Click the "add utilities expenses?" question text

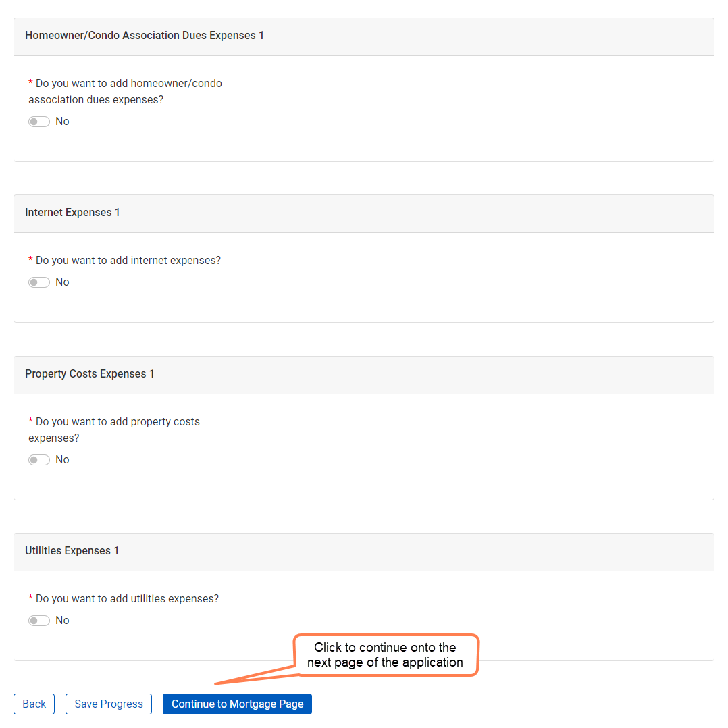127,599
